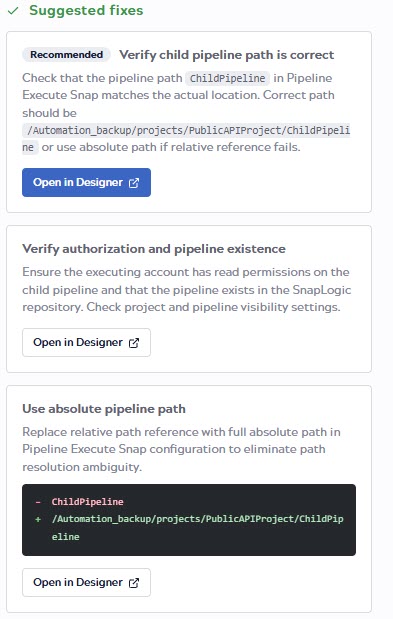Select the Use absolute pipeline path heading
Viewport: 393px width, 619px height.
pyautogui.click(x=104, y=409)
